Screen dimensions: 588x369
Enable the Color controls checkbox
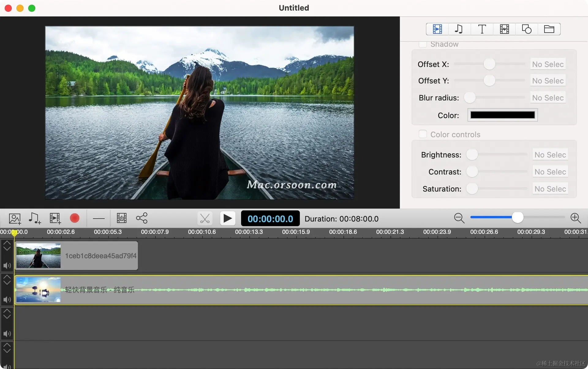(423, 134)
